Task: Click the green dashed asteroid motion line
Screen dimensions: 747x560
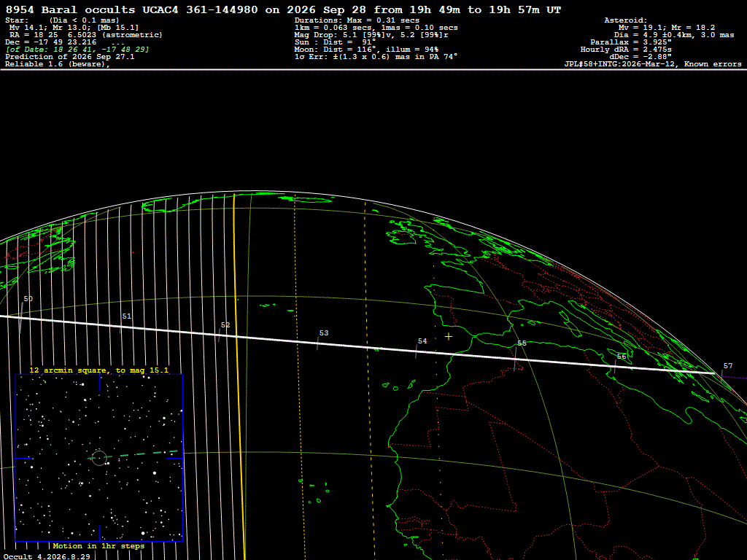Action: [x=133, y=454]
